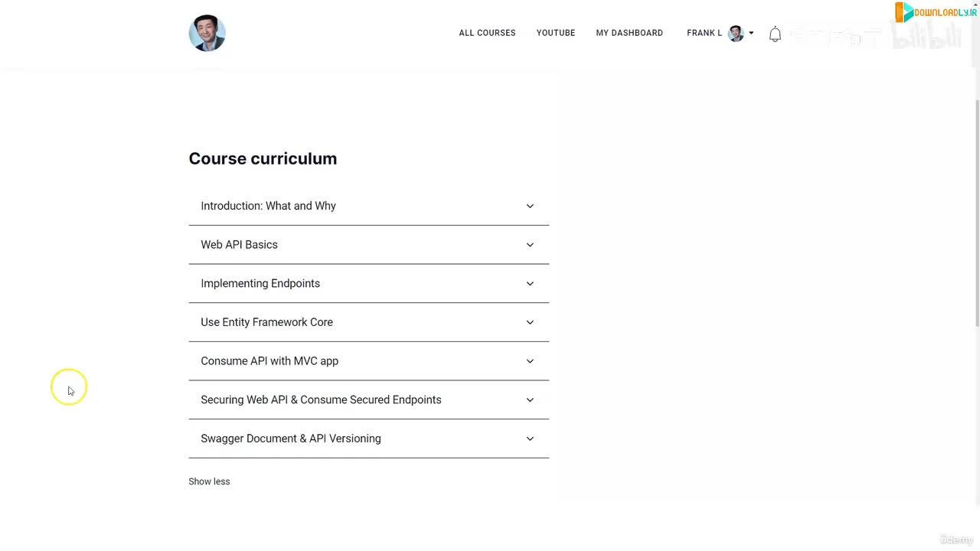Viewport: 980px width, 551px height.
Task: Click the Web API Basics section title
Action: tap(239, 245)
